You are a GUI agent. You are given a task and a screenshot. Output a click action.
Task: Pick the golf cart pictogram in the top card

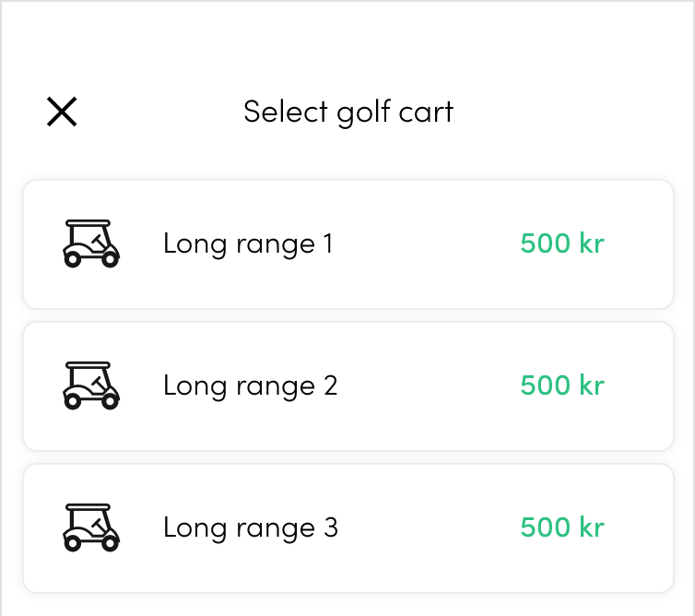click(x=91, y=243)
